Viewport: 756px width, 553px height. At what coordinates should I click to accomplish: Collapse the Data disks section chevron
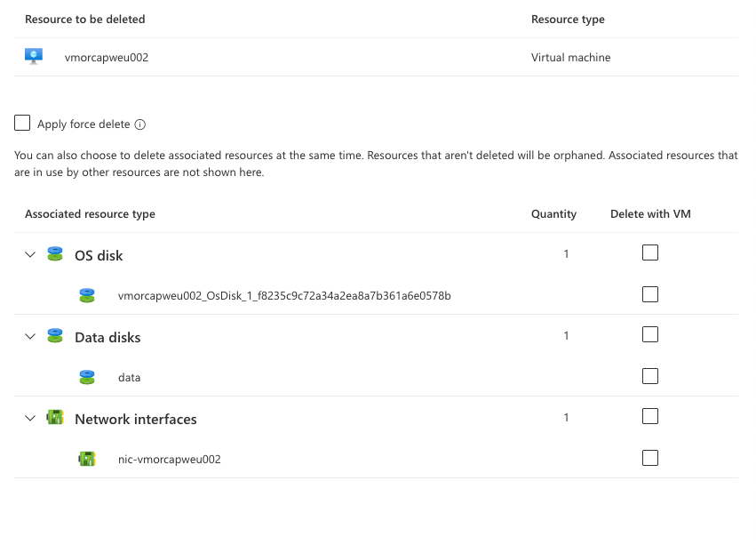point(30,337)
